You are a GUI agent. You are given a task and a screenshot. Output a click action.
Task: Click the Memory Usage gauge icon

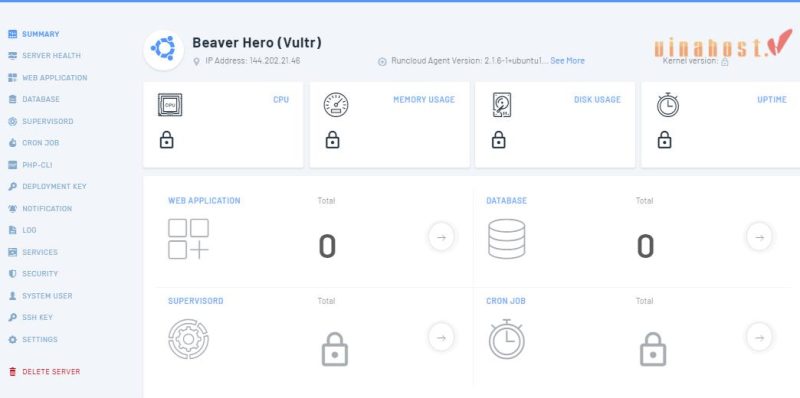point(336,105)
